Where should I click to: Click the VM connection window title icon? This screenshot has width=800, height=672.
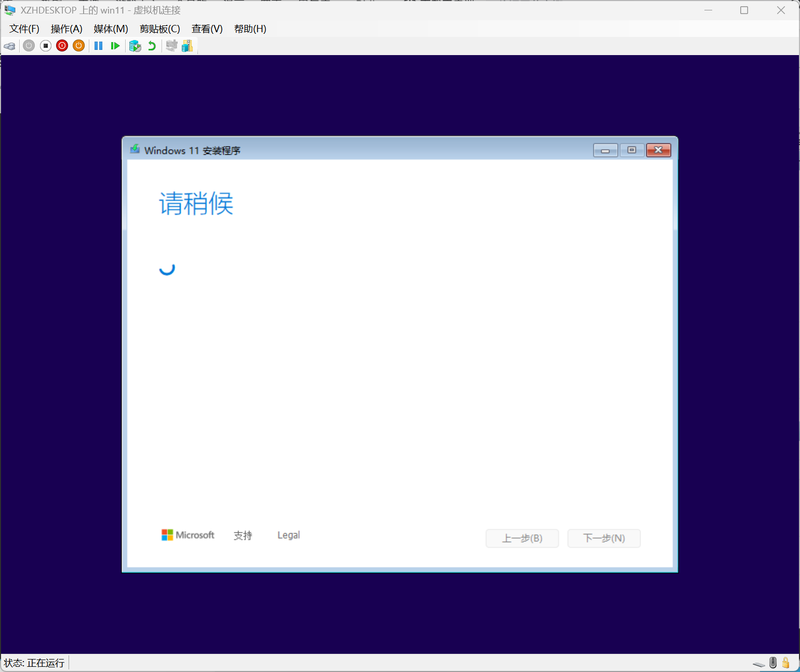[x=10, y=10]
